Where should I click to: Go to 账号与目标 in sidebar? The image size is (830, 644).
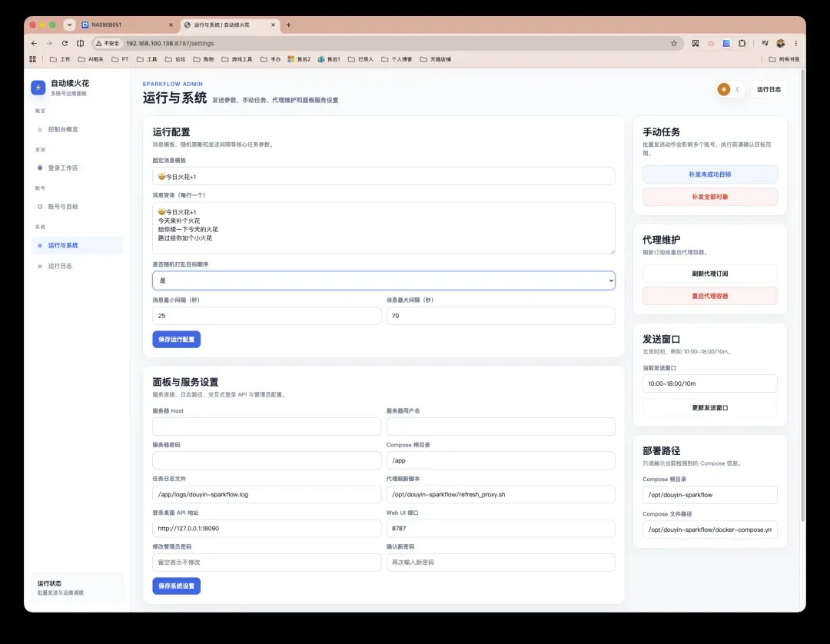[63, 207]
